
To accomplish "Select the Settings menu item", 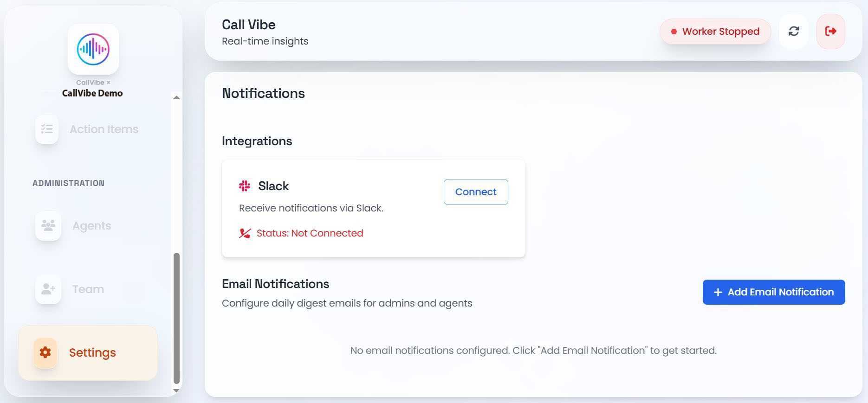I will pos(88,353).
